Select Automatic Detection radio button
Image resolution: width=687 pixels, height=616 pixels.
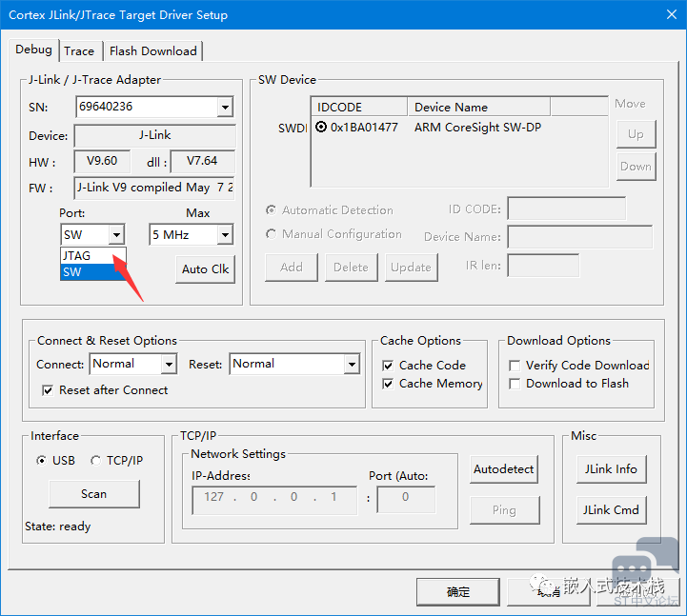pyautogui.click(x=272, y=210)
